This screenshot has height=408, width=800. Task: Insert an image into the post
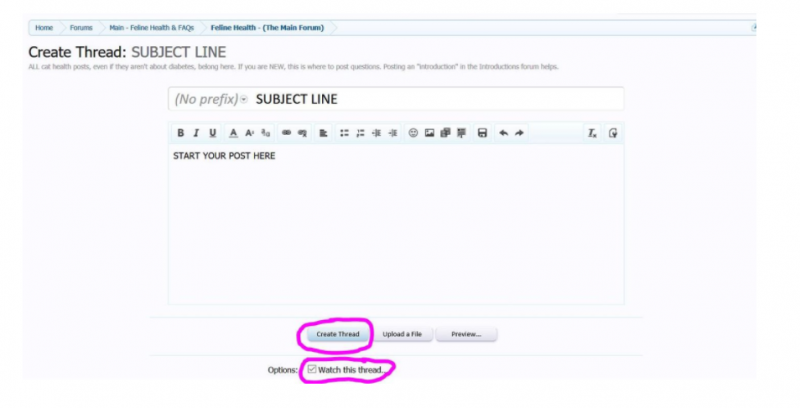click(x=429, y=133)
